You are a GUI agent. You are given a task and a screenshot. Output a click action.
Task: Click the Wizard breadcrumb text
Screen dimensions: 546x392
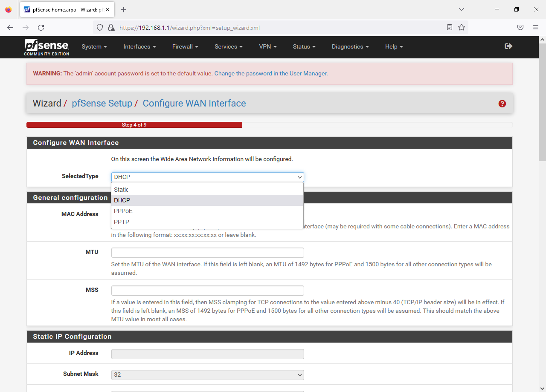click(x=47, y=104)
